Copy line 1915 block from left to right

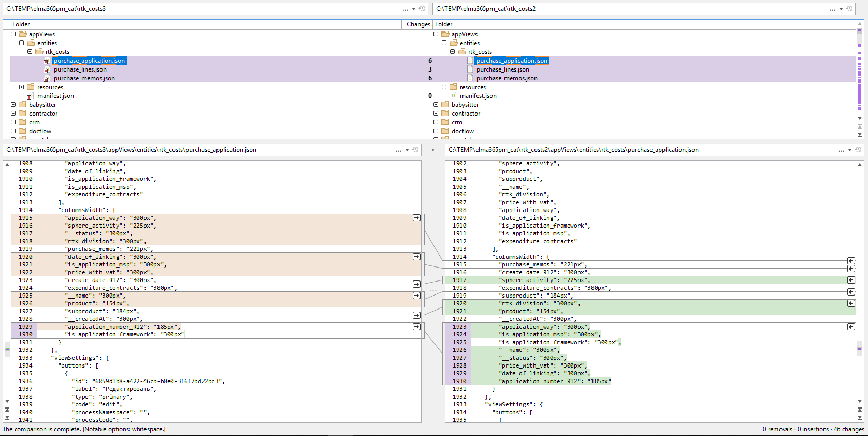pyautogui.click(x=416, y=218)
